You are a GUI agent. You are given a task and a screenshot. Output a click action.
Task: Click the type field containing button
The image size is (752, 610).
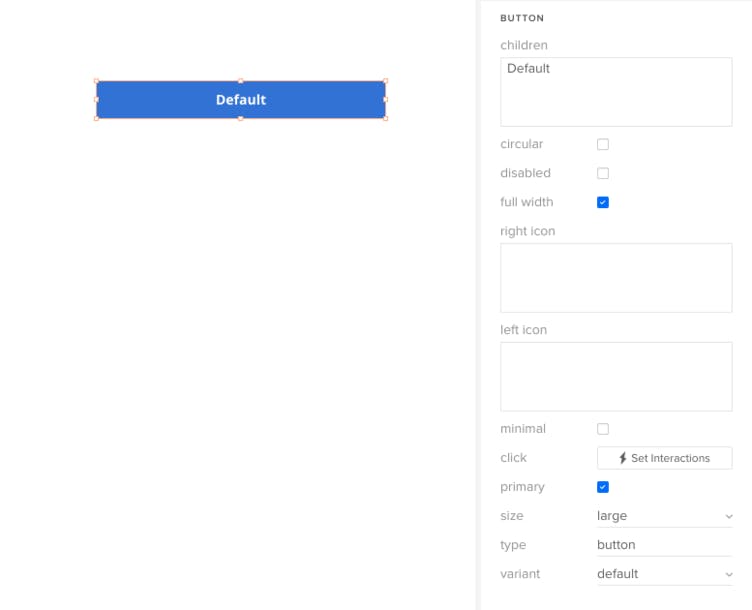pyautogui.click(x=664, y=545)
